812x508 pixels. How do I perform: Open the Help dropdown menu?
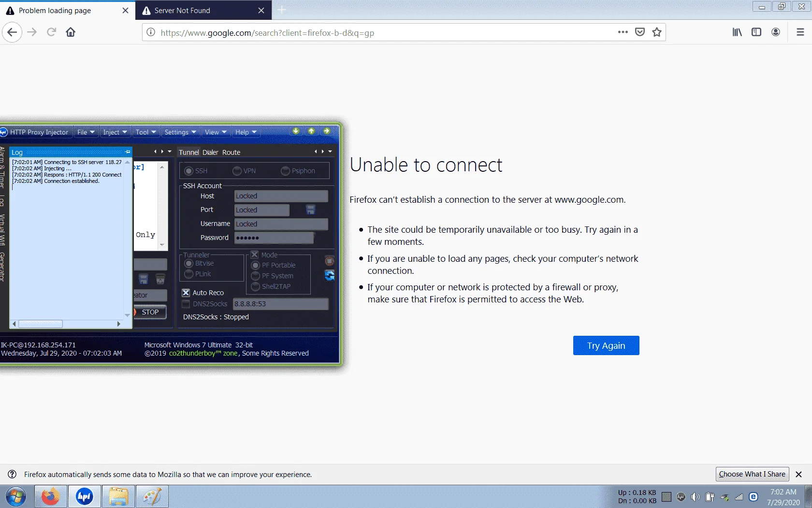pyautogui.click(x=246, y=132)
